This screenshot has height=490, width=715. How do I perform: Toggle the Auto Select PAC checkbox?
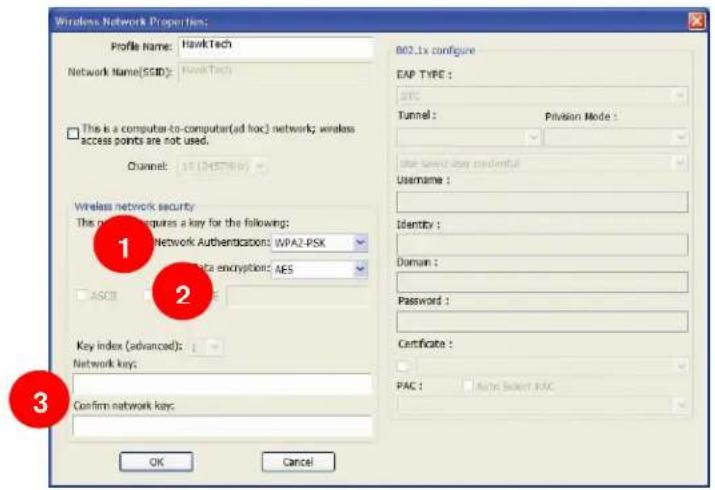click(468, 387)
